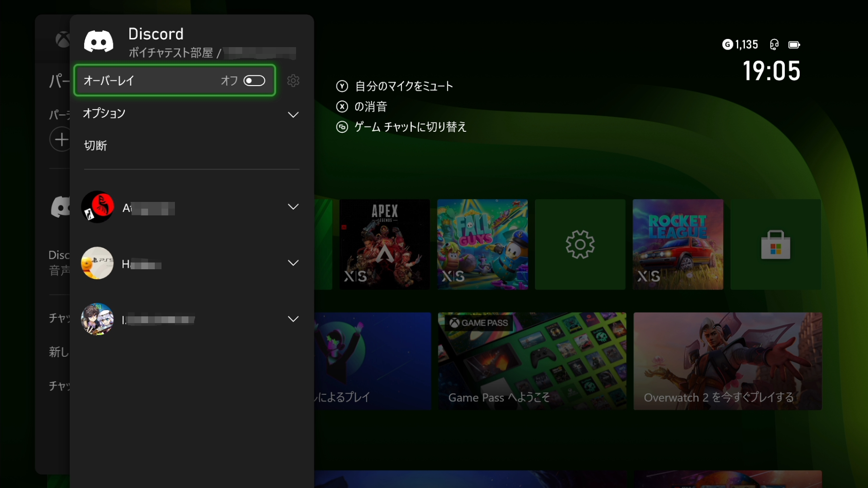Open the Rocket League game tile
Screen dimensions: 868x488
point(678,244)
